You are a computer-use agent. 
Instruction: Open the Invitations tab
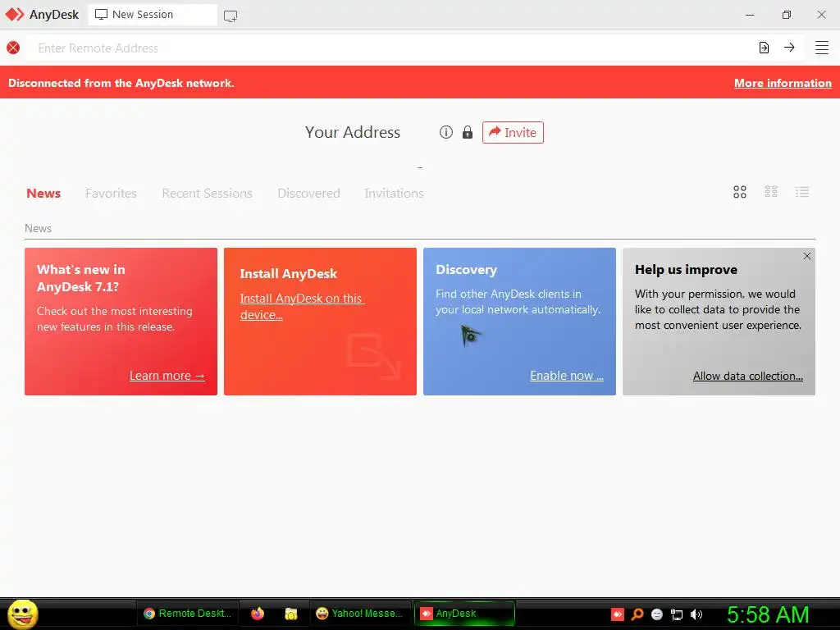point(394,194)
